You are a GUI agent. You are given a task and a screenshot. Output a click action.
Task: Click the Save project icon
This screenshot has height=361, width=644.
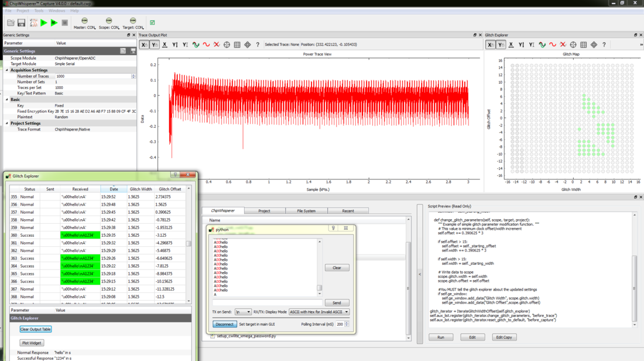(x=21, y=23)
